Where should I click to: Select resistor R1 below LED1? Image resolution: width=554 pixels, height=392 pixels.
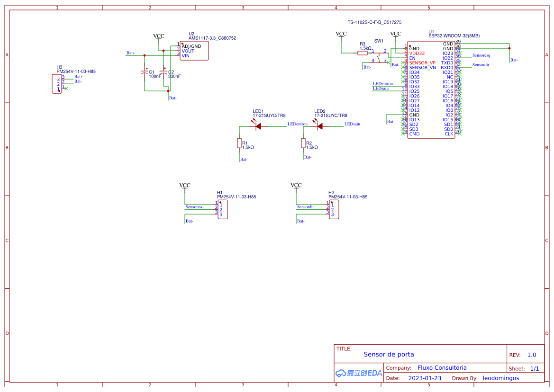tap(239, 143)
